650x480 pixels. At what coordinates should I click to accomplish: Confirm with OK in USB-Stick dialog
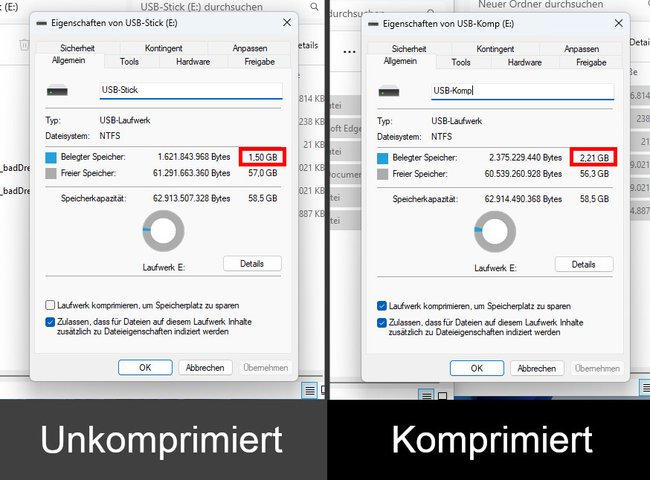(x=145, y=367)
